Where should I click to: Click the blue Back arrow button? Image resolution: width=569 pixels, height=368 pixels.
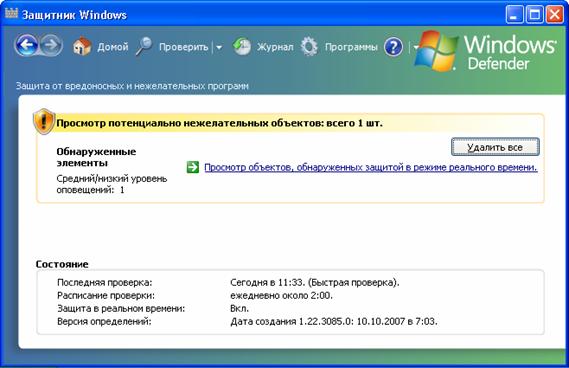(x=26, y=46)
